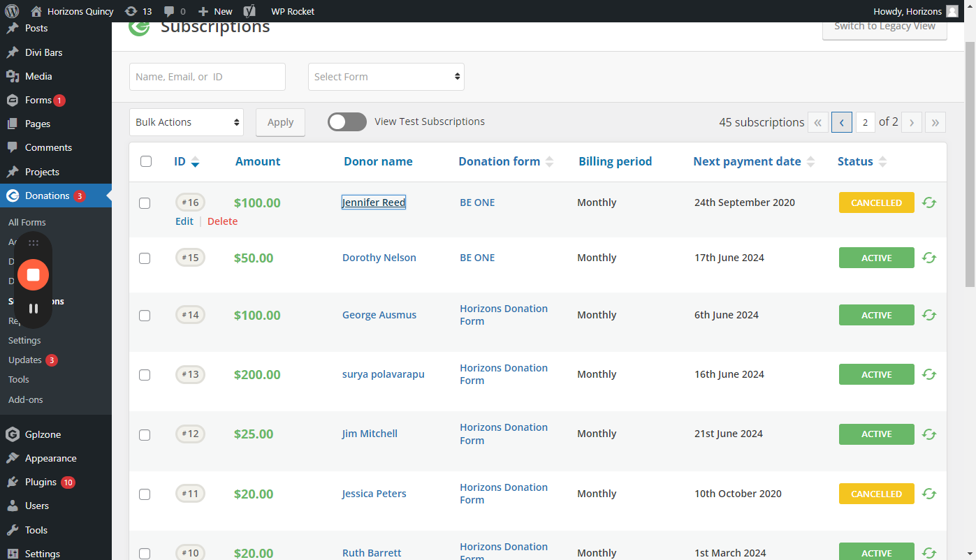Open the Howdy, Horizons account menu

[916, 11]
